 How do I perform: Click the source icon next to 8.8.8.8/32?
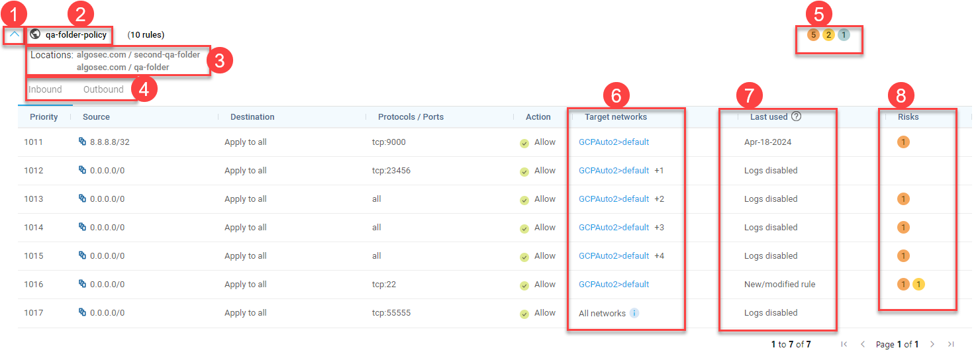(83, 142)
